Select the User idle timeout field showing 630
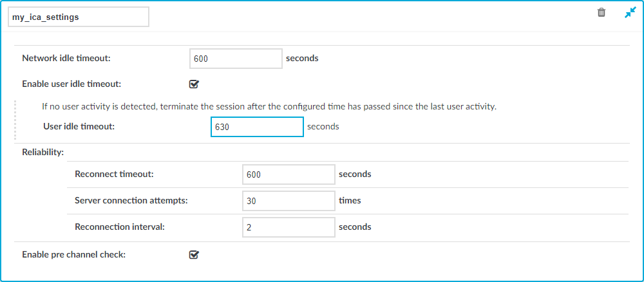Viewport: 644px width, 282px height. tap(257, 127)
